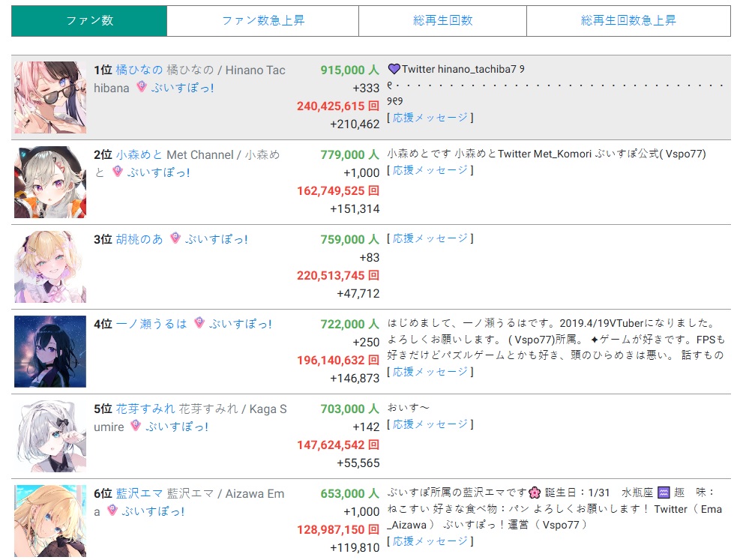Click the fan increase +333

[x=366, y=88]
